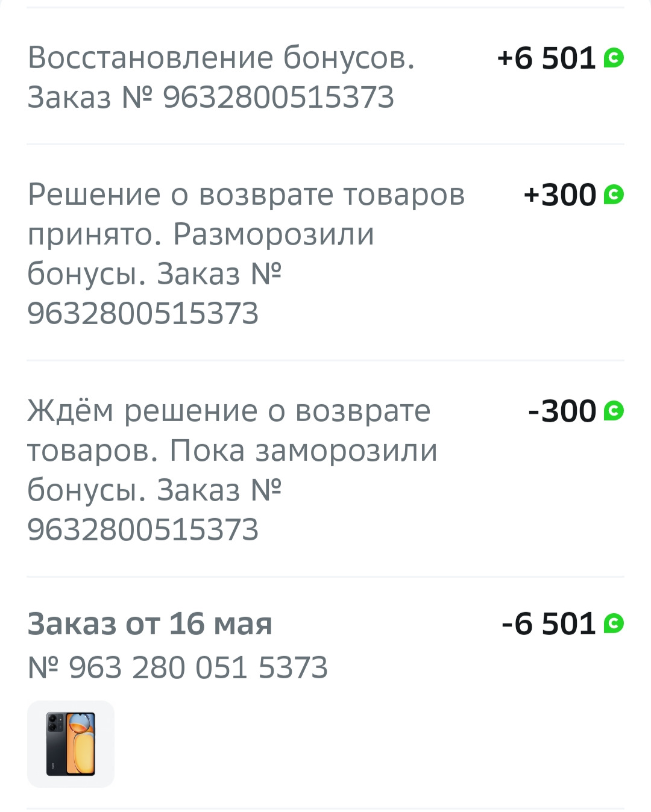The width and height of the screenshot is (651, 812).
Task: Open the 'Восстановление бонусов' entry
Action: point(221,58)
